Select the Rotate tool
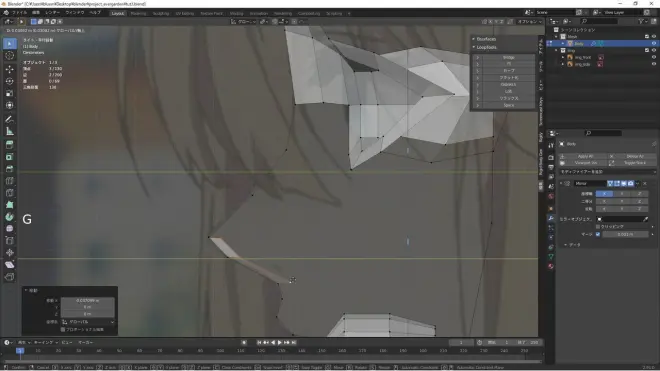This screenshot has height=371, width=660. point(10,81)
